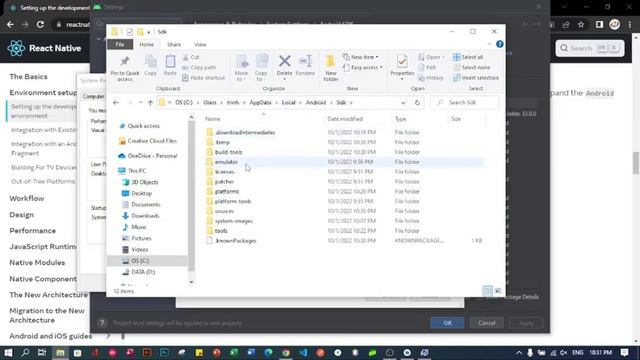Open the Move to menu
The width and height of the screenshot is (640, 360).
coord(241,68)
